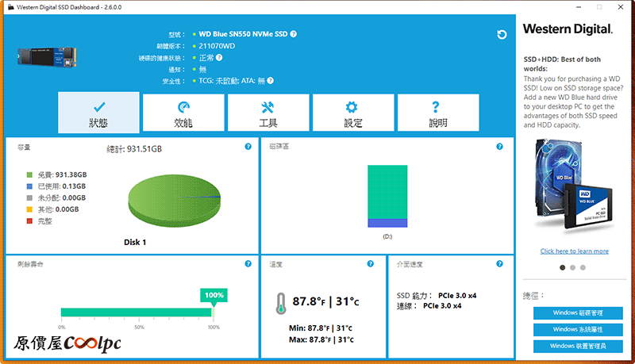
Task: Switch to the 工具 tools tab
Action: (x=268, y=113)
